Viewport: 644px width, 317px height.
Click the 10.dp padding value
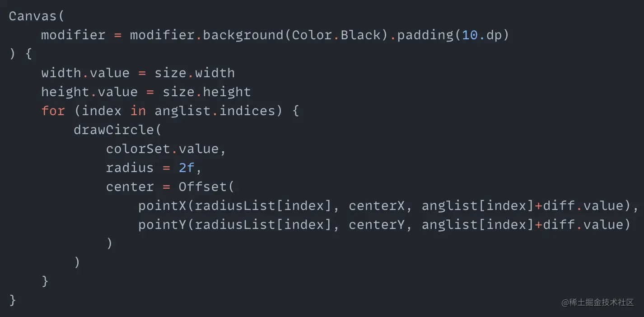[x=482, y=35]
